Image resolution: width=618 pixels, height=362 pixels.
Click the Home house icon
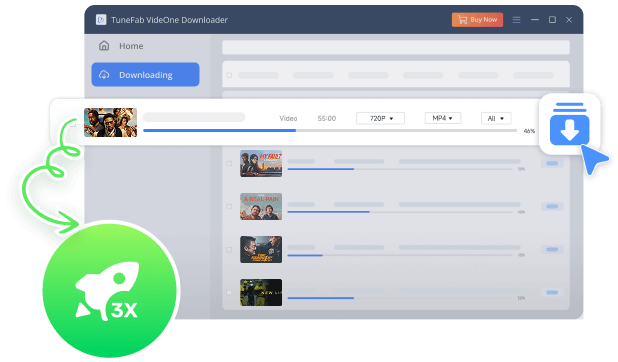104,46
